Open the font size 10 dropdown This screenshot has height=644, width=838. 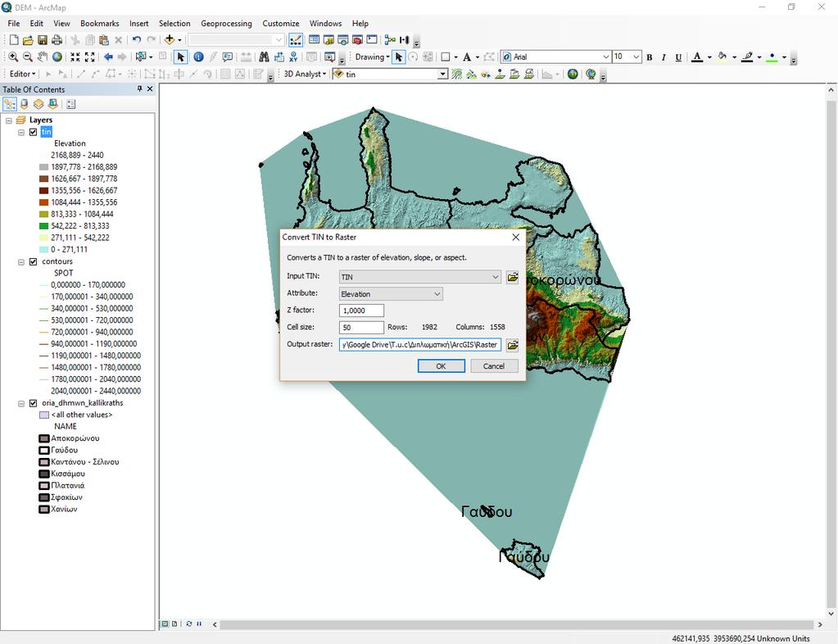pos(636,57)
